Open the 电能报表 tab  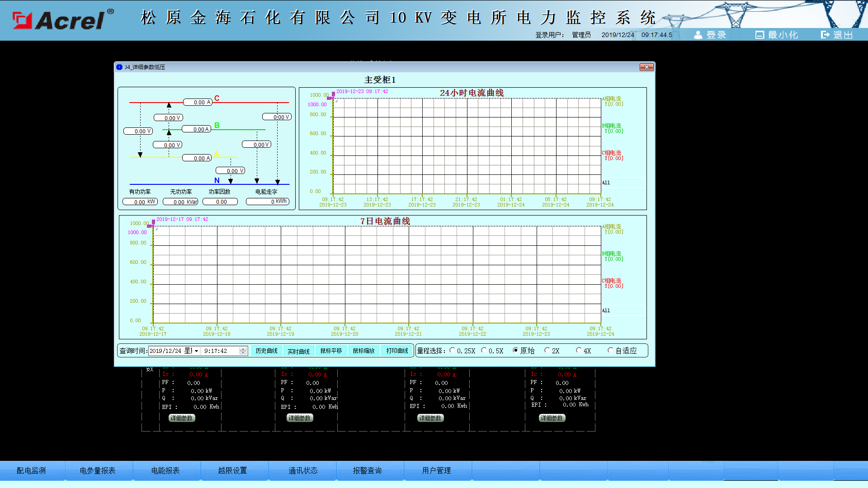166,470
